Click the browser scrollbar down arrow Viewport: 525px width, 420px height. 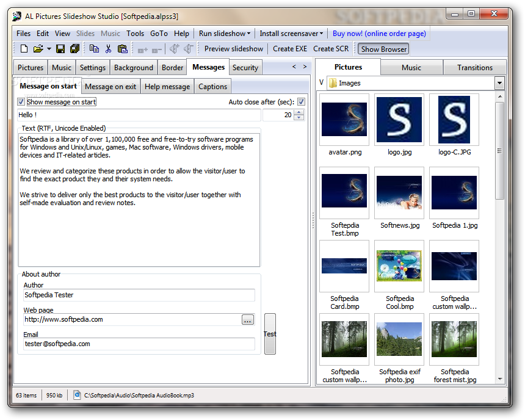tap(500, 379)
